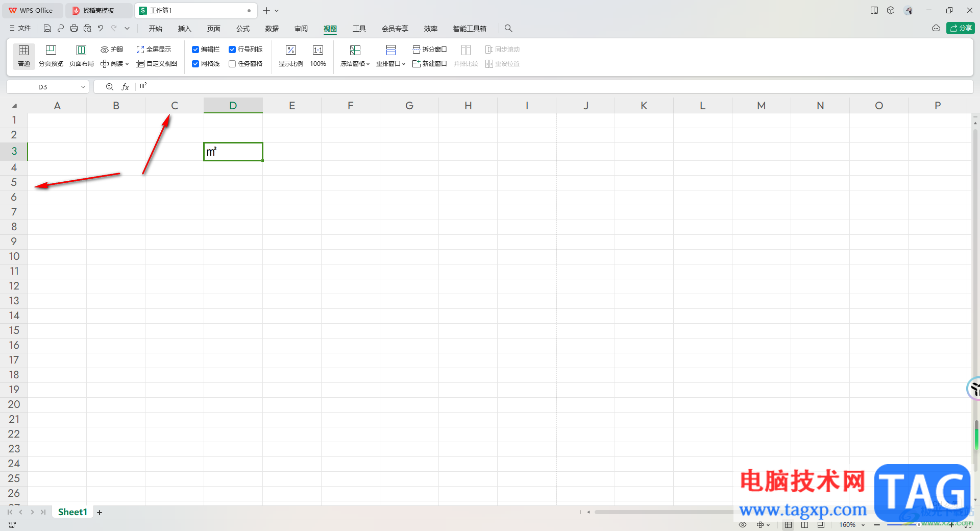The width and height of the screenshot is (980, 531).
Task: Switch to the Insert (插入) tab
Action: pos(184,29)
